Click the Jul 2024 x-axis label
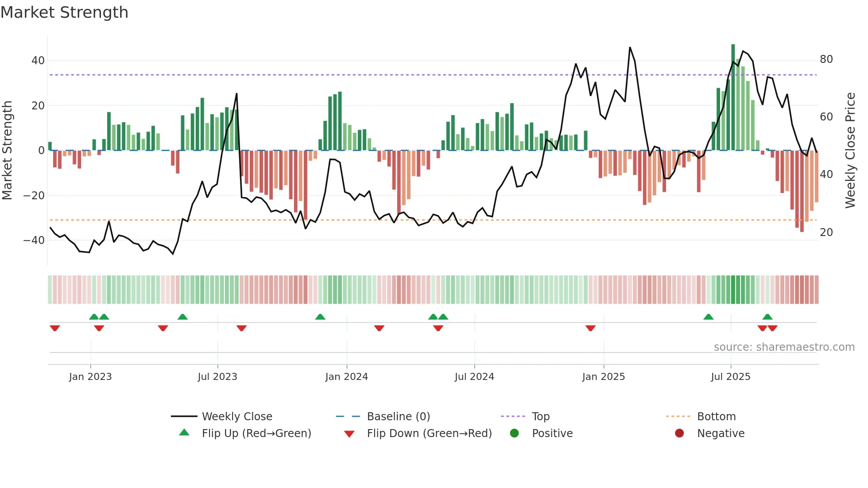This screenshot has width=868, height=488. tap(474, 377)
